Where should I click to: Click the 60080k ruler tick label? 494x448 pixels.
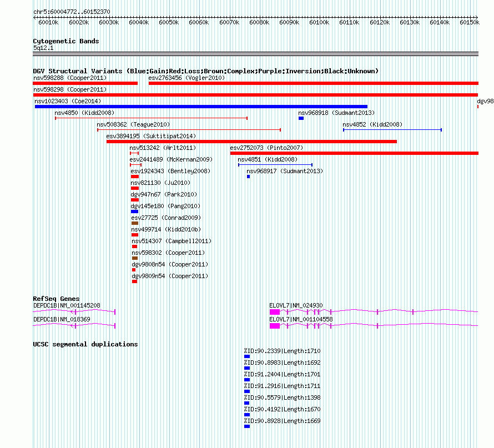click(259, 22)
